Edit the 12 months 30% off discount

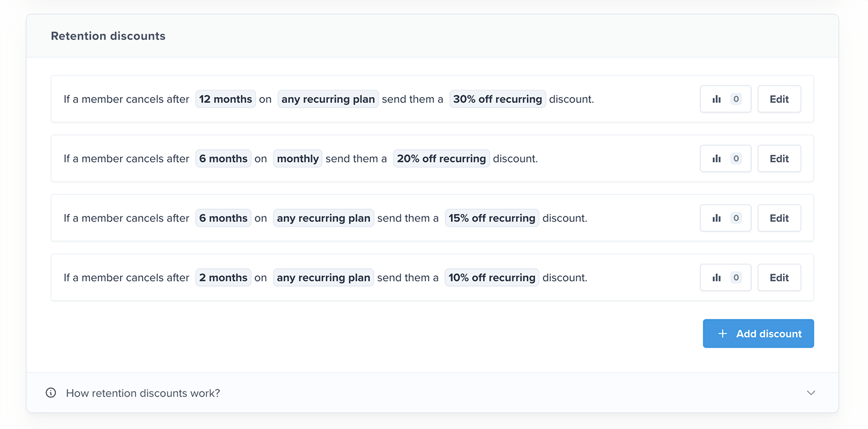[x=779, y=99]
